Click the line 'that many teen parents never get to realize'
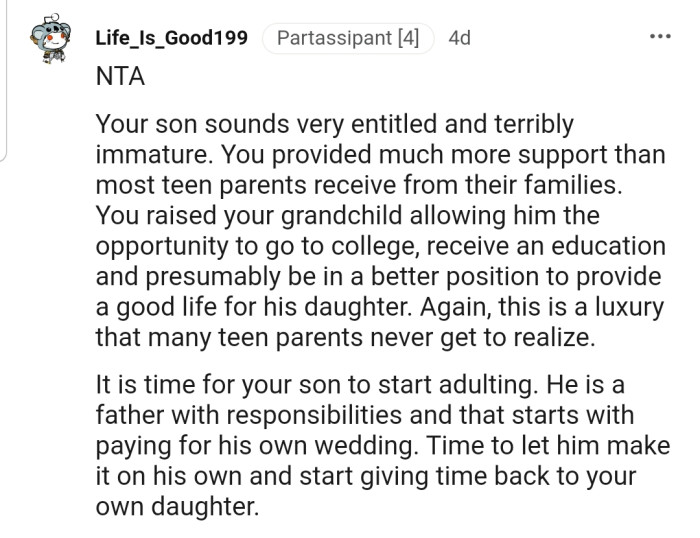 tap(345, 337)
